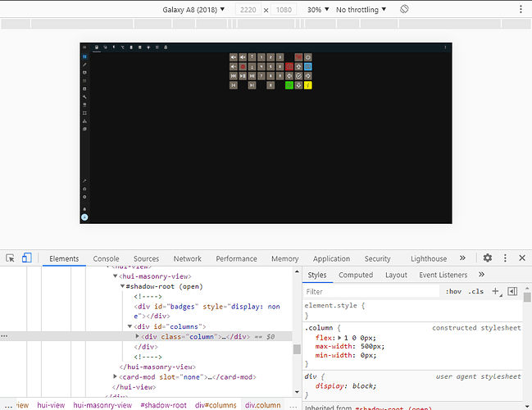Select the first underlined dashboard view tab
532x410 pixels.
(97, 48)
